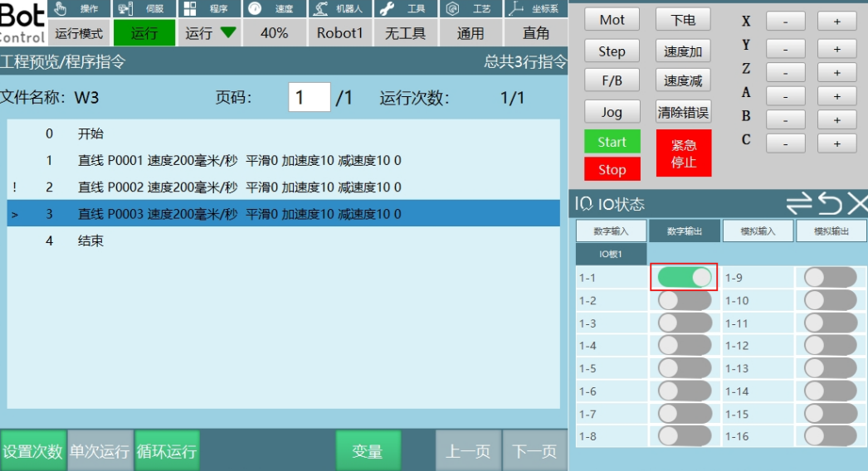
Task: Toggle digital output 1-11
Action: 831,323
